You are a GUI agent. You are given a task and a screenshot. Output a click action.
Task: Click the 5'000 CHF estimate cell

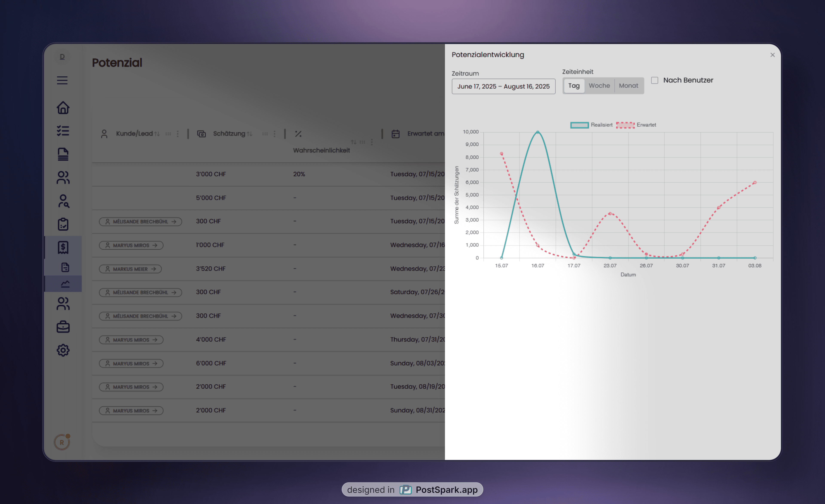pyautogui.click(x=211, y=198)
